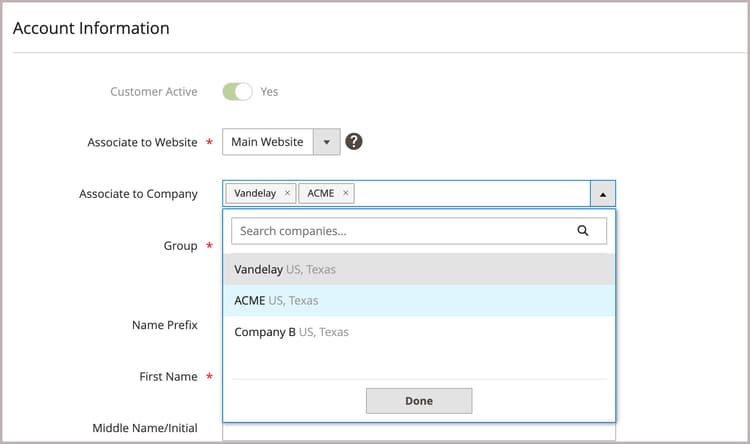This screenshot has height=444, width=750.
Task: Click the Vandelay chip label
Action: pyautogui.click(x=255, y=193)
